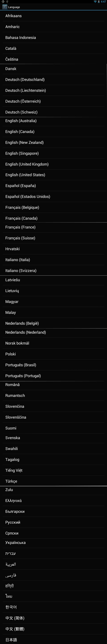Pick Italiano (Svizzera) language

(x=53, y=270)
